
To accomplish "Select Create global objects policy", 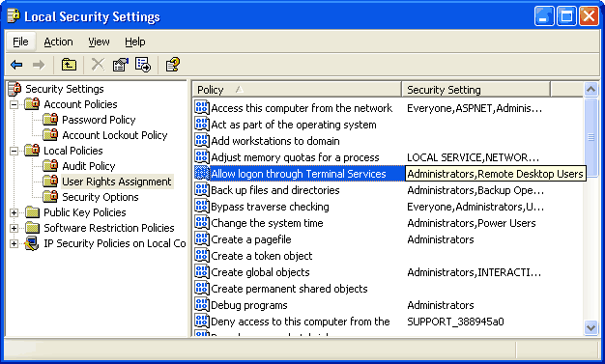I will click(x=260, y=272).
